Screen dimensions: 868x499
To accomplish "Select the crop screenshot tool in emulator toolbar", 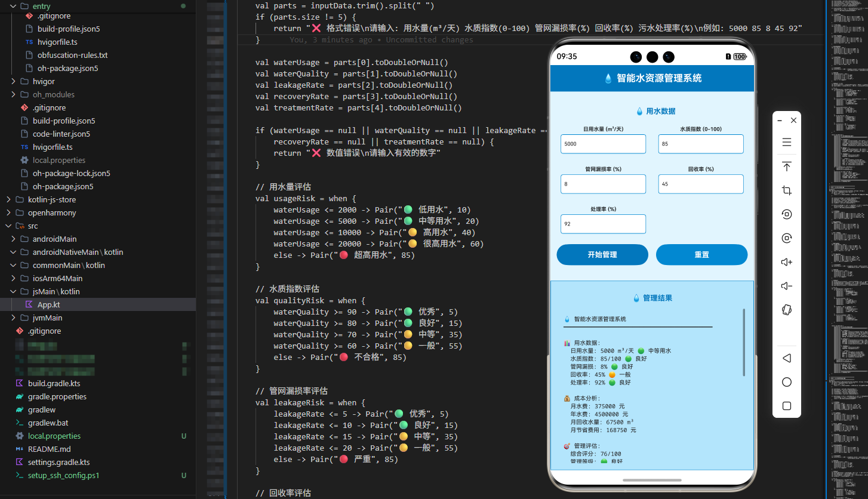I will pos(787,190).
